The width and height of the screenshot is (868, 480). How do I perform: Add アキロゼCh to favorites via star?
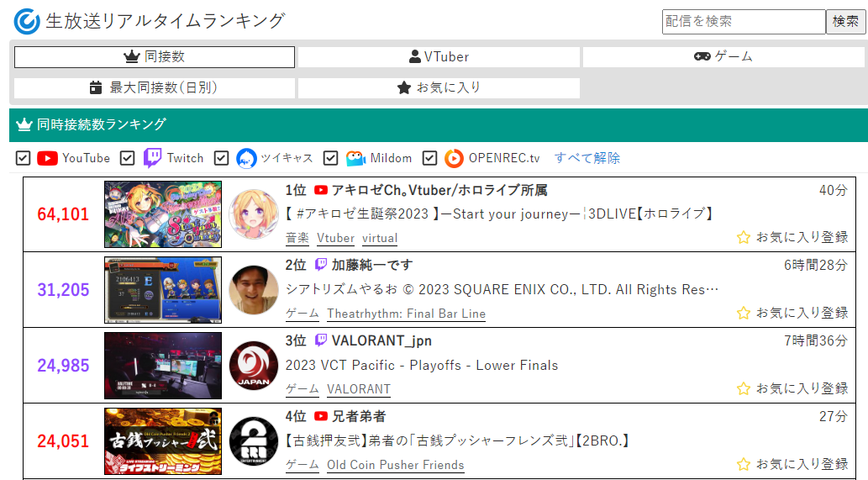pos(744,238)
